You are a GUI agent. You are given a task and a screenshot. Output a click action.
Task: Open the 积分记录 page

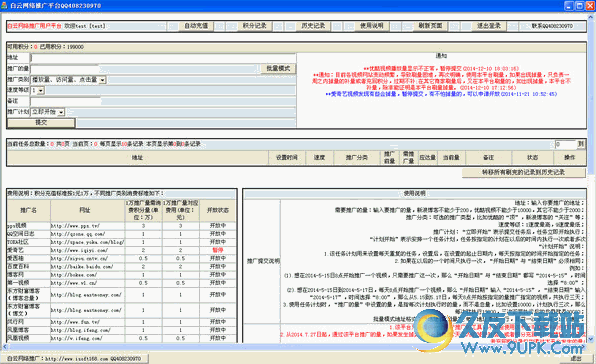tap(255, 26)
